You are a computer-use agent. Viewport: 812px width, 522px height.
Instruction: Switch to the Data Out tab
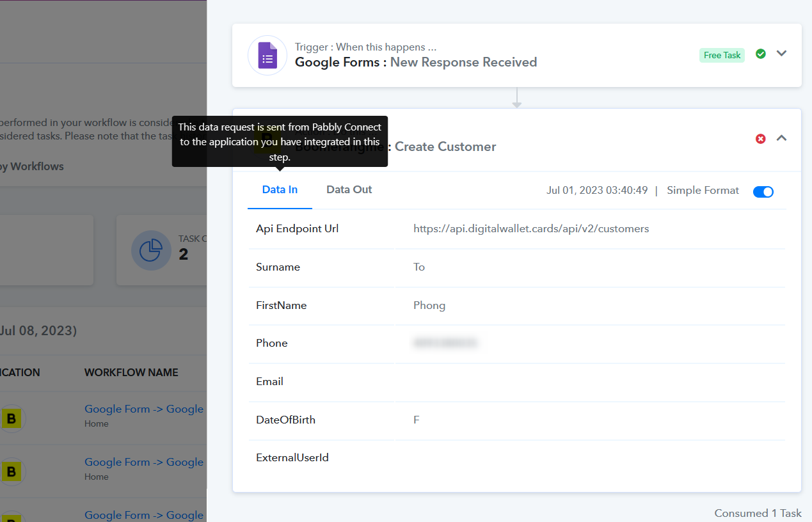pyautogui.click(x=349, y=189)
